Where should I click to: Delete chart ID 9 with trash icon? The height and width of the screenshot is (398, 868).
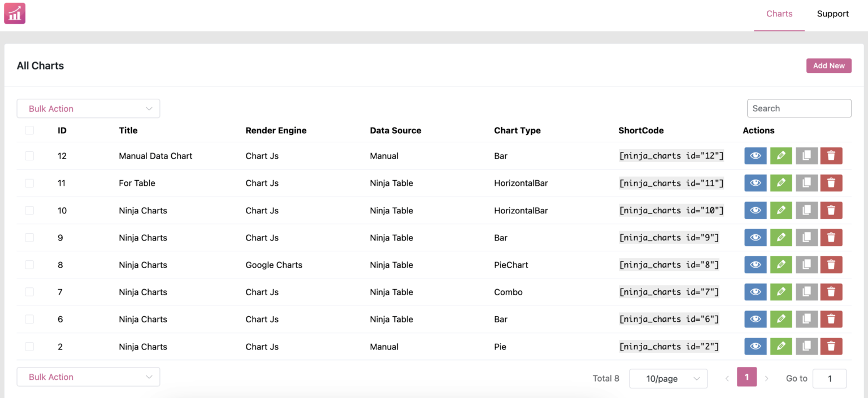coord(831,237)
